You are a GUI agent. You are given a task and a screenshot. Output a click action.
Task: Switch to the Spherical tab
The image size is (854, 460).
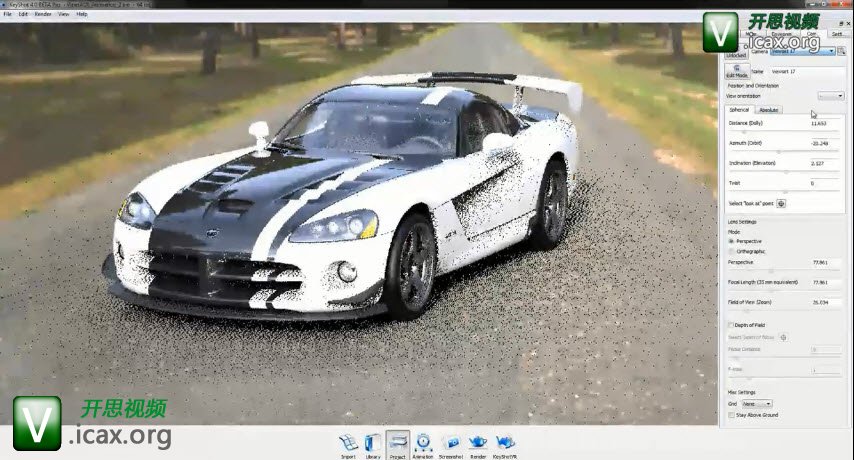click(x=739, y=110)
